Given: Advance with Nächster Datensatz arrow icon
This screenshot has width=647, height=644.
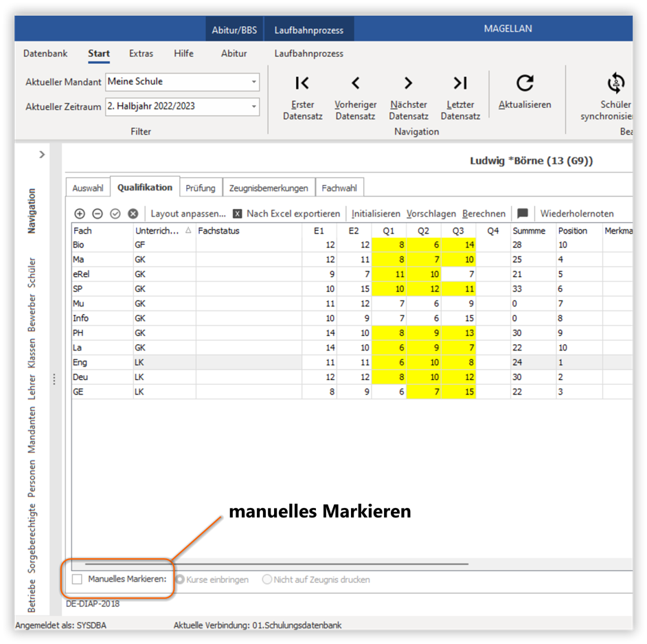Looking at the screenshot, I should pyautogui.click(x=408, y=83).
